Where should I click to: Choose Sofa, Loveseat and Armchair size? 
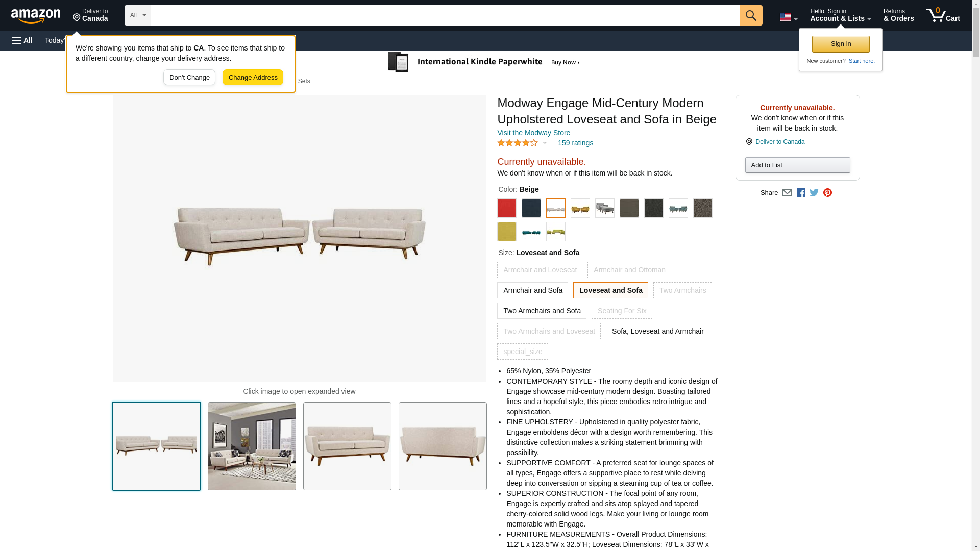coord(657,331)
